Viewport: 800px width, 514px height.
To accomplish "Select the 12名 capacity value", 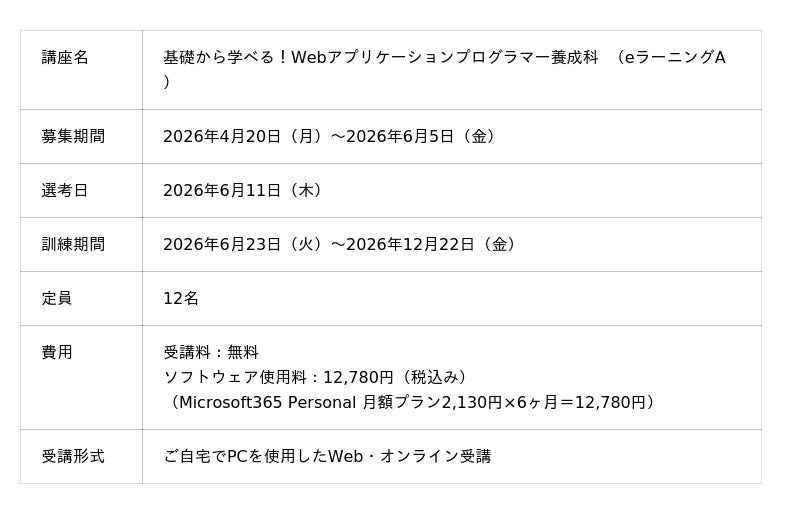I will [x=181, y=298].
